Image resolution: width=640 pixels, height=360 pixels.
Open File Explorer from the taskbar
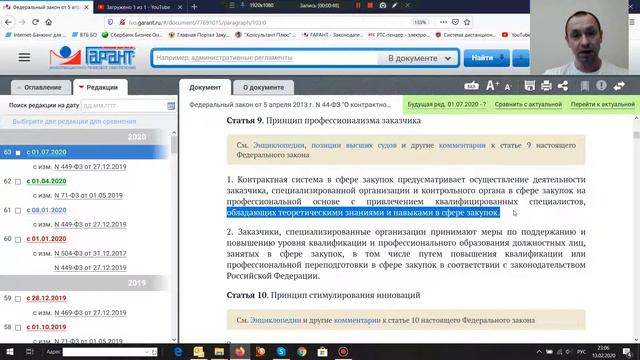219,351
